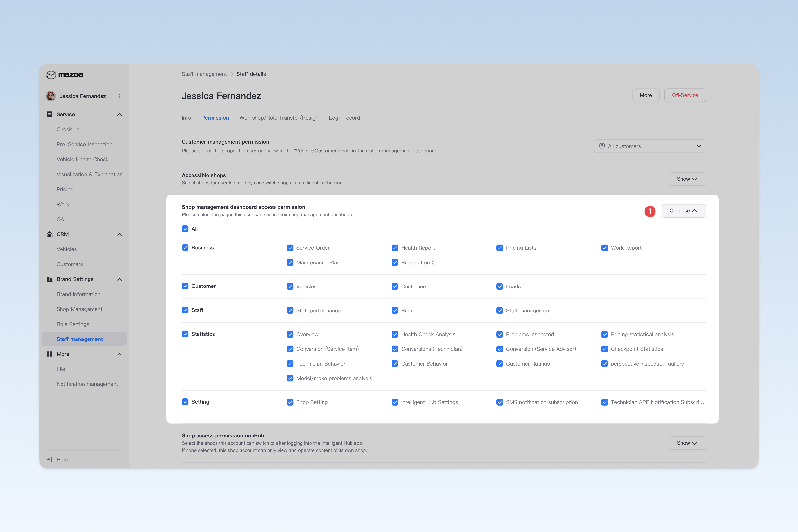Show shop access permission on iHub

pyautogui.click(x=687, y=443)
